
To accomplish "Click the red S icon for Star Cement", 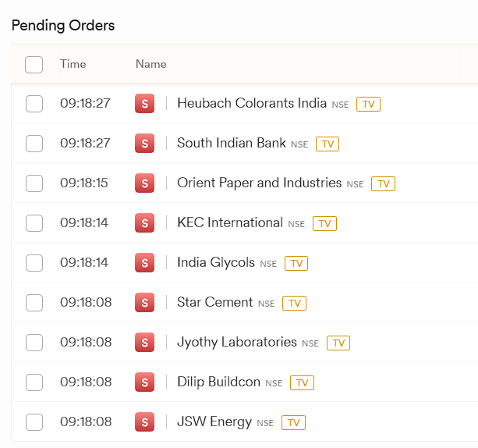I will tap(144, 302).
